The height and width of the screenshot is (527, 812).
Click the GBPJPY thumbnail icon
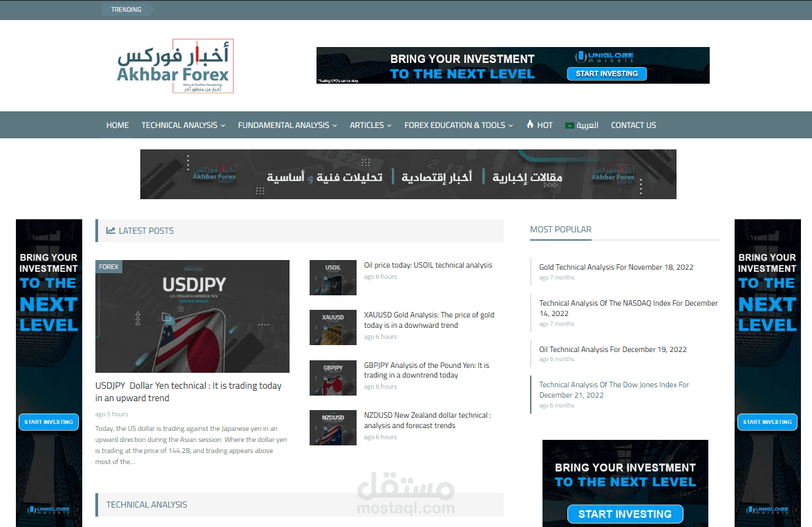(332, 378)
